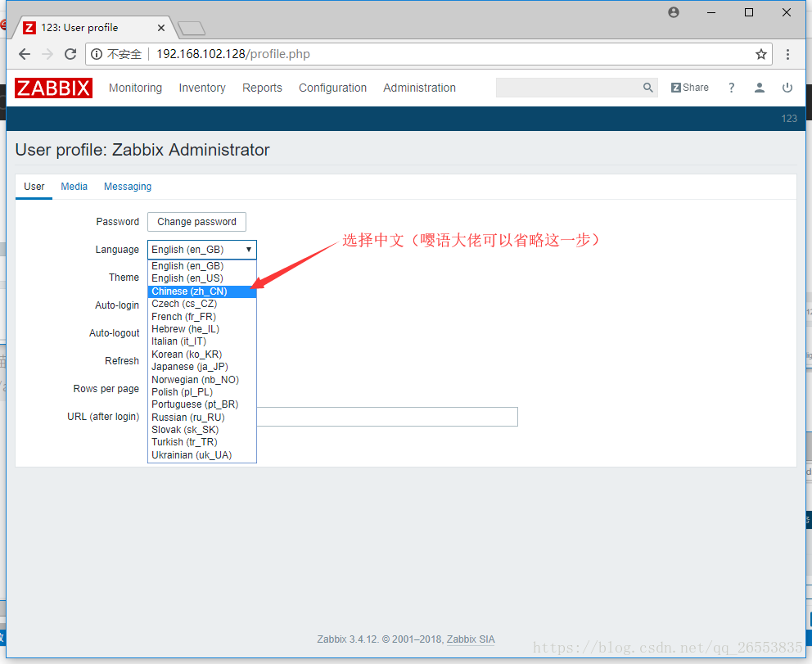Reload the page with refresh icon

70,54
